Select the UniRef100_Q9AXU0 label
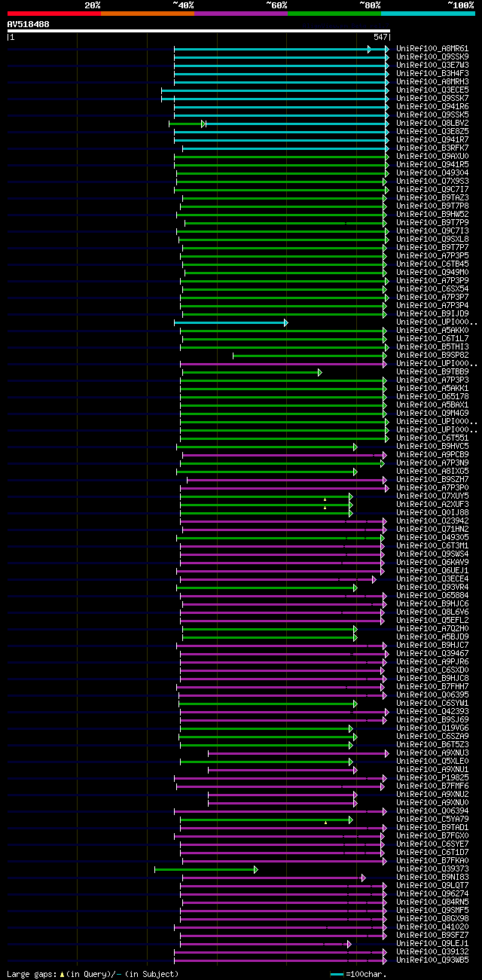Viewport: 482px width, 980px height. tap(433, 157)
